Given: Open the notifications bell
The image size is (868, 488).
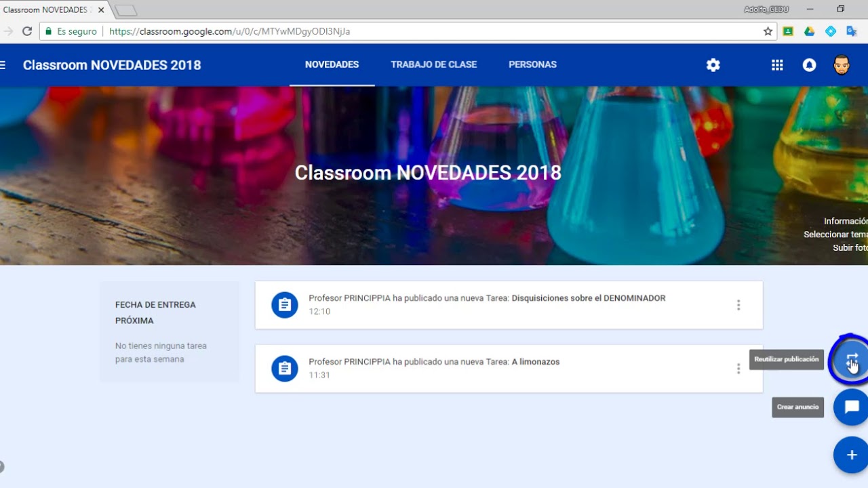Looking at the screenshot, I should 809,65.
